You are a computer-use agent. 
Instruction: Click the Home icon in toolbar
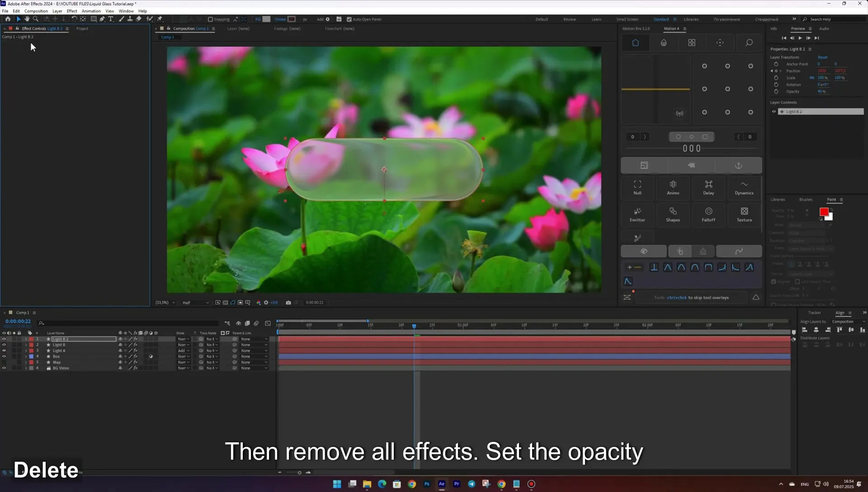[x=8, y=19]
